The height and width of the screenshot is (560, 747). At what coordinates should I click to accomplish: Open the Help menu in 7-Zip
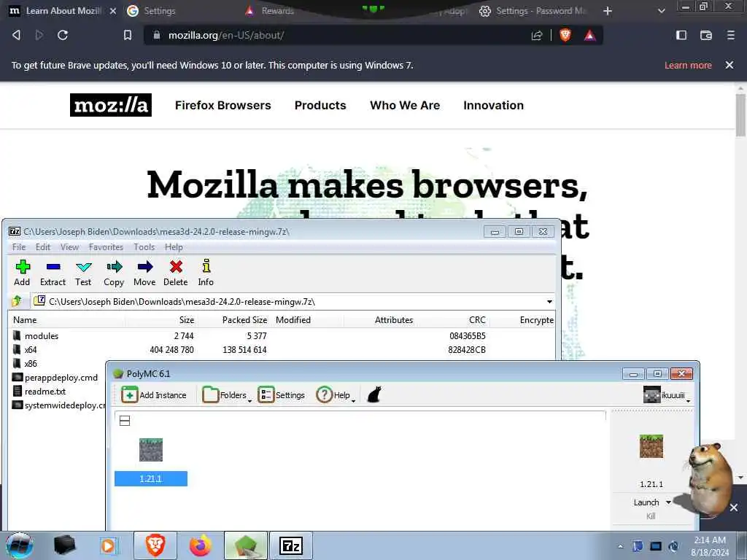point(174,246)
